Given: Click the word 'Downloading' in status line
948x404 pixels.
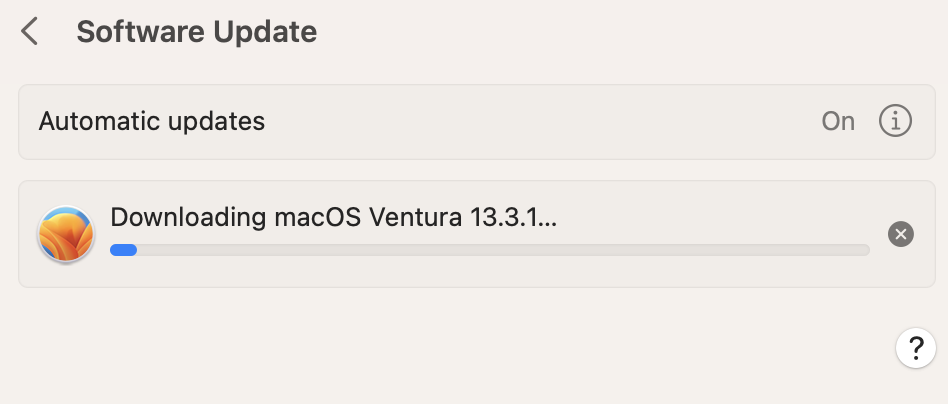Looking at the screenshot, I should point(188,217).
